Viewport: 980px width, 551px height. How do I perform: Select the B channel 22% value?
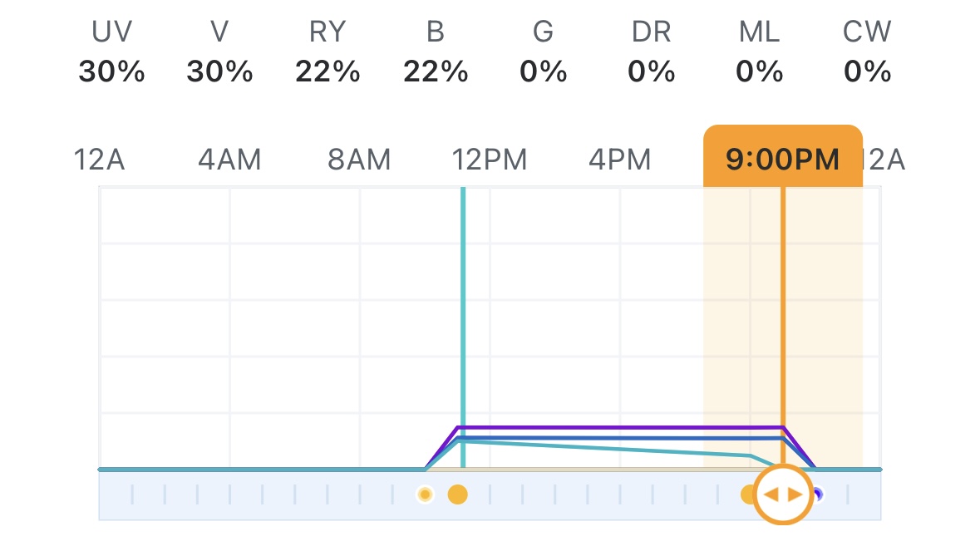(436, 72)
